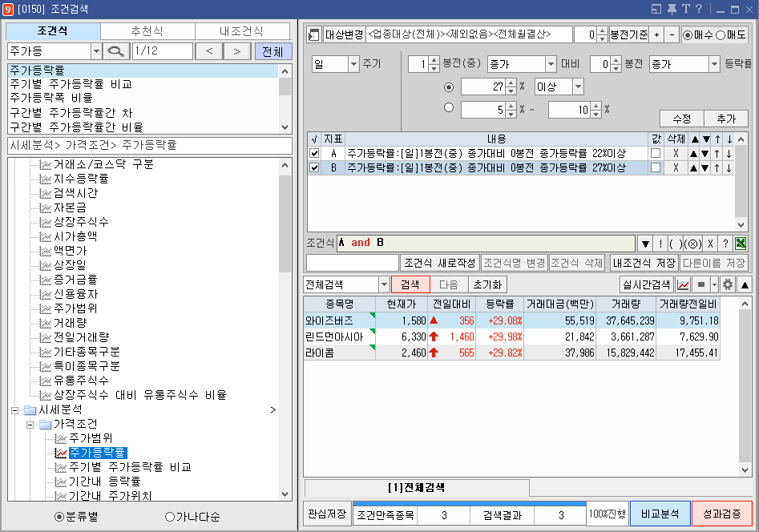Click the Excel export icon beside the condition formula
The width and height of the screenshot is (759, 532).
(x=741, y=244)
